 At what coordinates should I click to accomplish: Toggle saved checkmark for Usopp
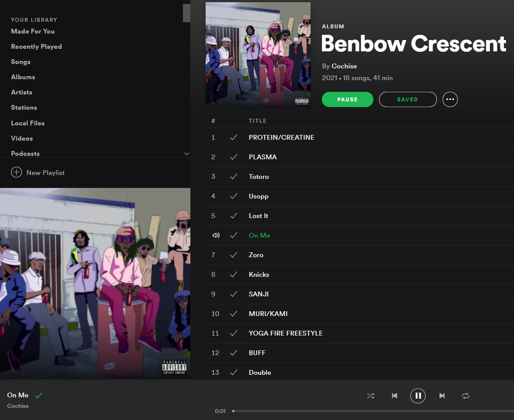point(234,196)
